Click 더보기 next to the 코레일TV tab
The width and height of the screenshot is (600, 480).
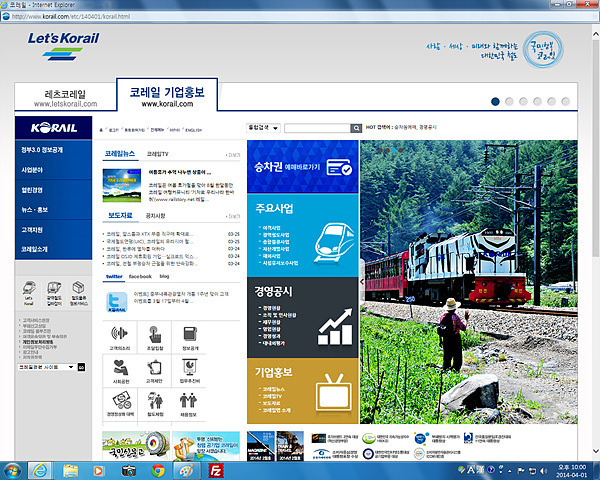(x=233, y=155)
